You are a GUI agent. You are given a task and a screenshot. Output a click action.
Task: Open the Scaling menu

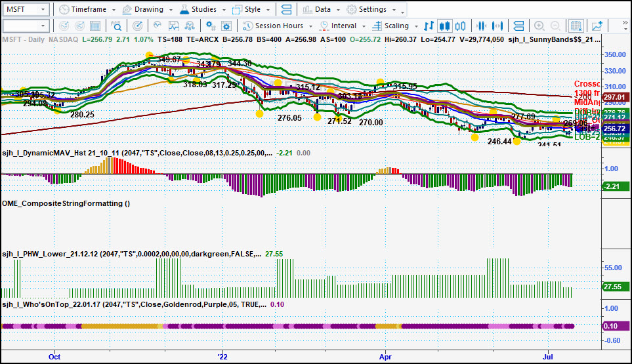click(395, 26)
